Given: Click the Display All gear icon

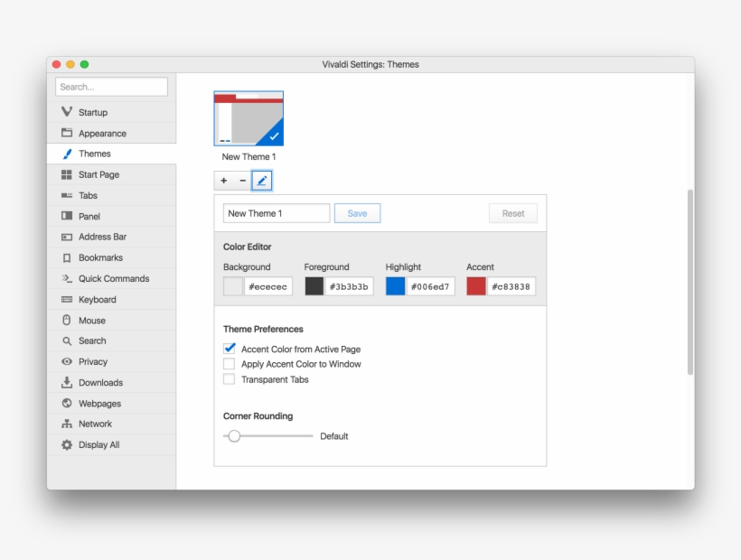Looking at the screenshot, I should click(x=67, y=444).
